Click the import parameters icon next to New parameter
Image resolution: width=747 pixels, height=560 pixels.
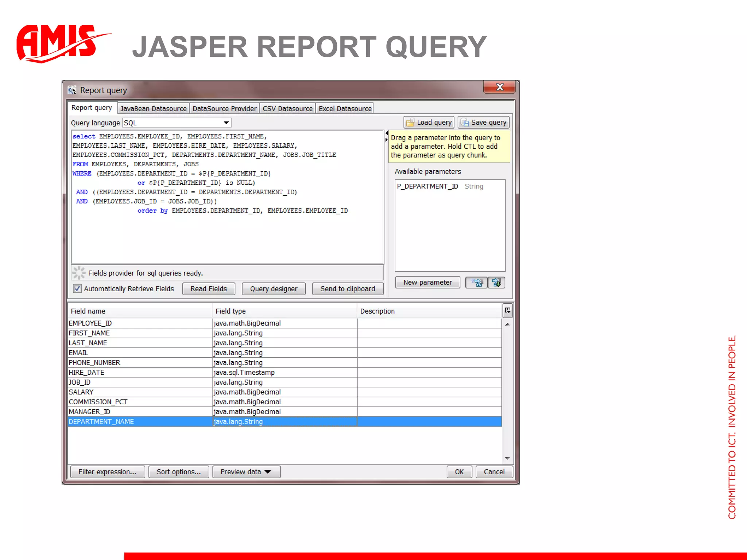(x=477, y=283)
